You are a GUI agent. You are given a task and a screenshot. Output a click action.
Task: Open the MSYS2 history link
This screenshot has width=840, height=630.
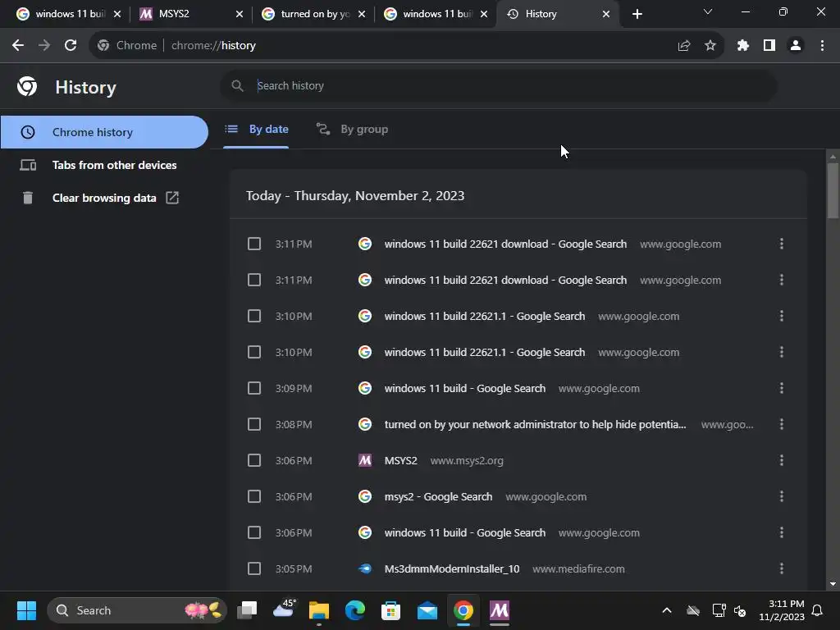[400, 461]
